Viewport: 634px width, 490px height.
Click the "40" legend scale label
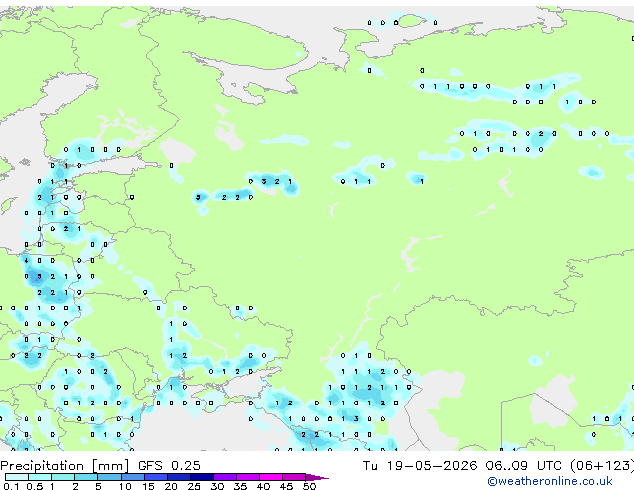point(264,486)
